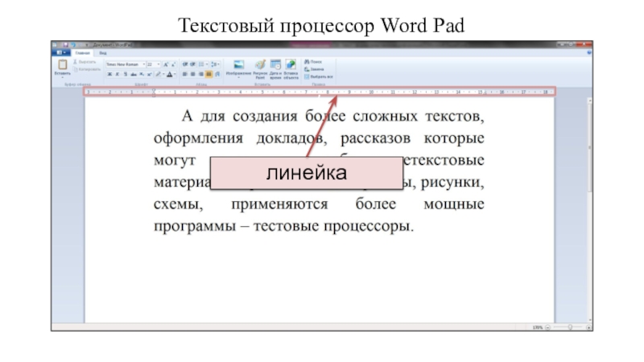Click the blue Help icon in the ribbon

click(x=588, y=53)
